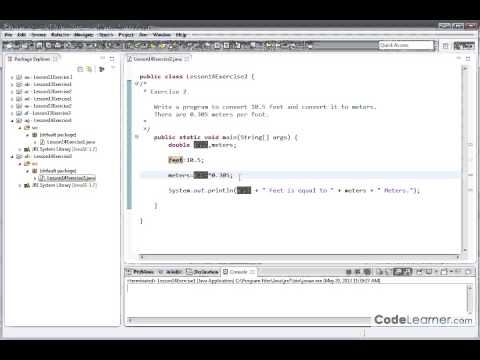Viewport: 480px width, 360px height.
Task: Minimize the Package Explorer view
Action: click(103, 59)
